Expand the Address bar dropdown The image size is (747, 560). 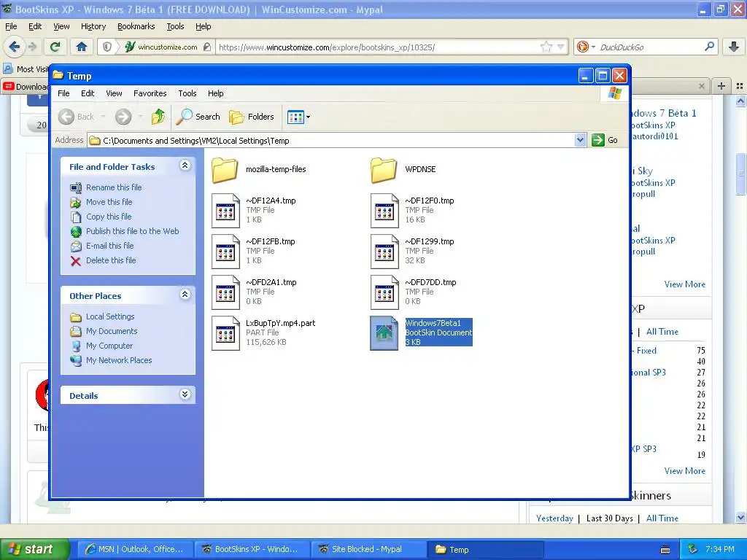[x=580, y=140]
